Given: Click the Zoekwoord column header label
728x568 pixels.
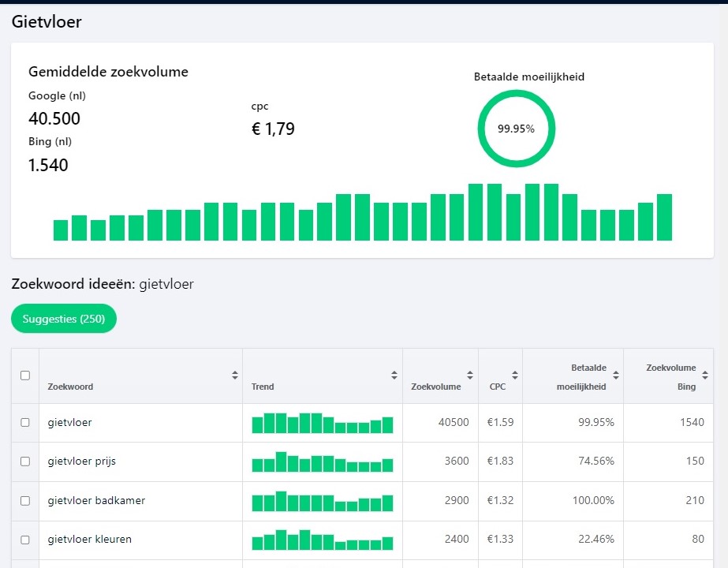Looking at the screenshot, I should point(70,387).
